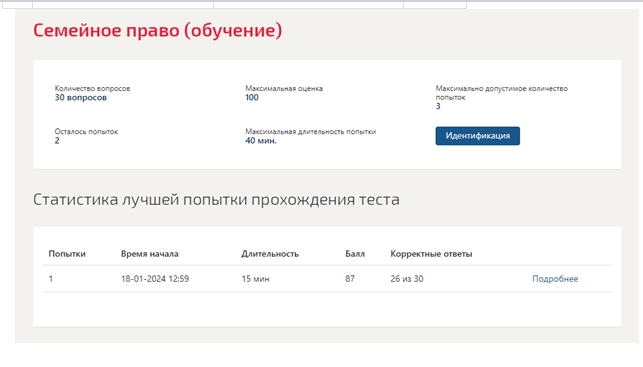
Task: Click the Корректные ответы column header
Action: [431, 254]
